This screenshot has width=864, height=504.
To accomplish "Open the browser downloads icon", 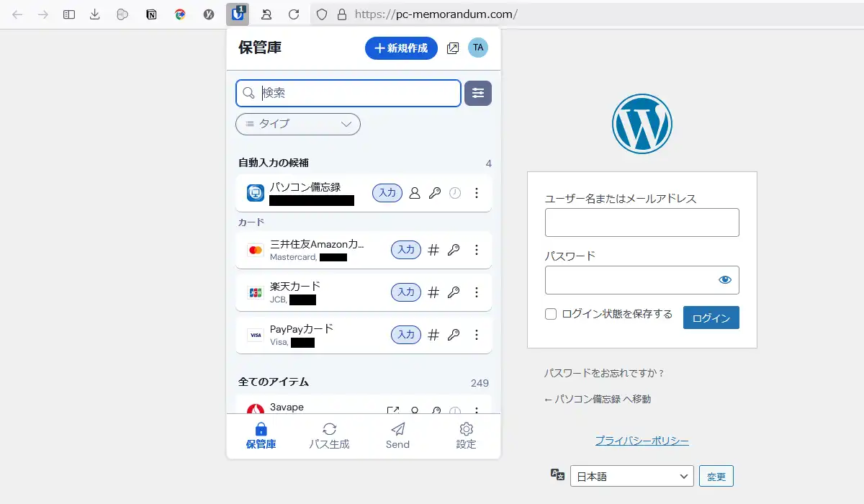I will (x=95, y=14).
